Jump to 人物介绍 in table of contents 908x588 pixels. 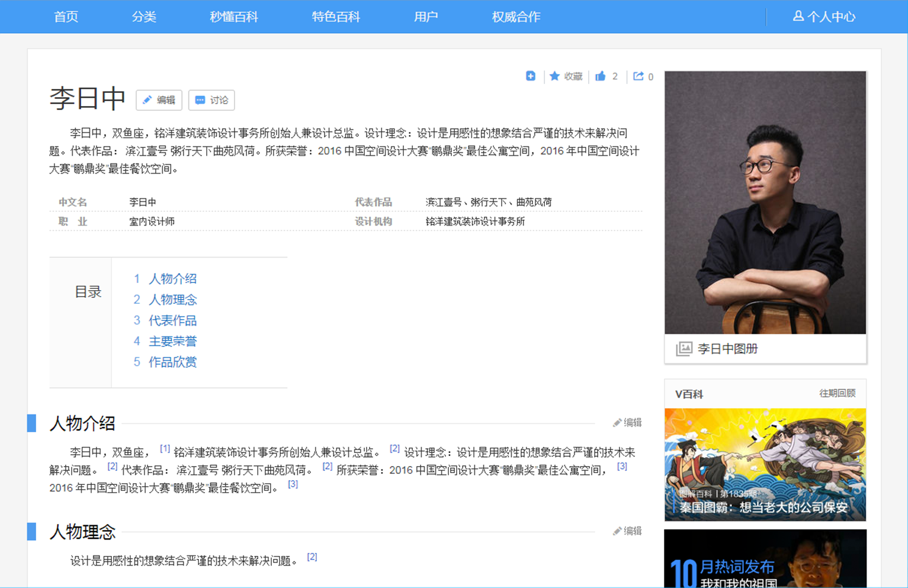(x=172, y=278)
